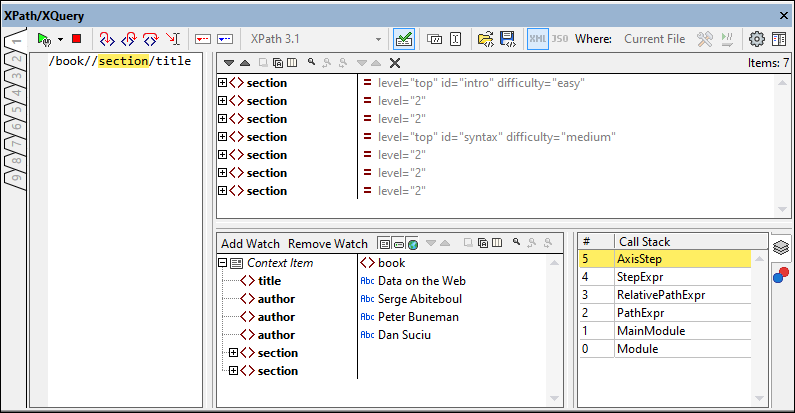Screen dimensions: 795x413
Task: Expand the first section result with level="top" id="intro"
Action: [222, 83]
